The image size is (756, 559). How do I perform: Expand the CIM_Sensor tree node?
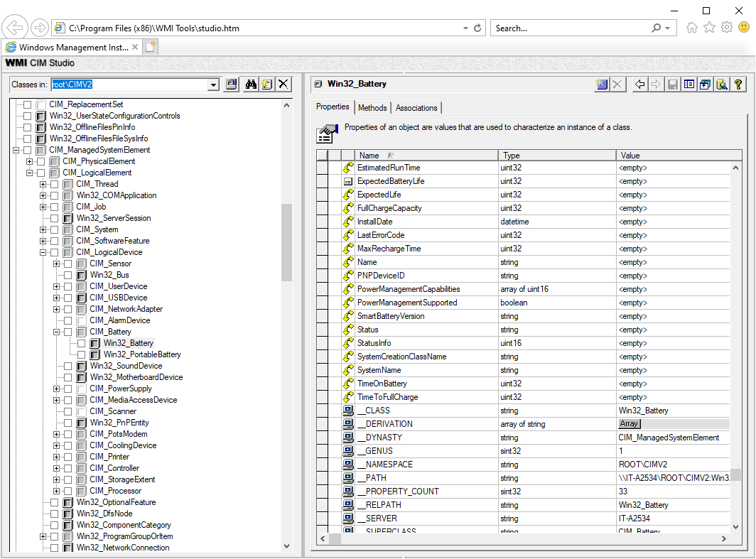(56, 264)
